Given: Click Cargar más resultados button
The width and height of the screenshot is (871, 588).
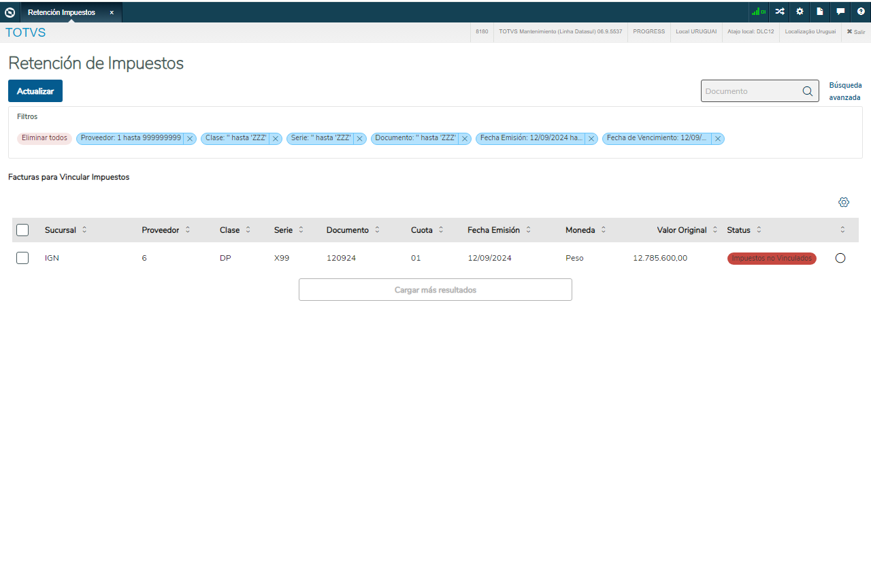Looking at the screenshot, I should coord(435,290).
